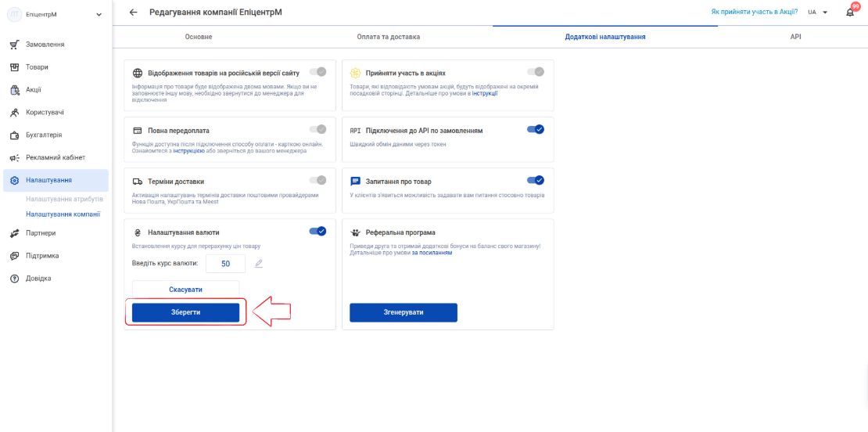Click the Рекламний кабінет megaphone icon

15,158
